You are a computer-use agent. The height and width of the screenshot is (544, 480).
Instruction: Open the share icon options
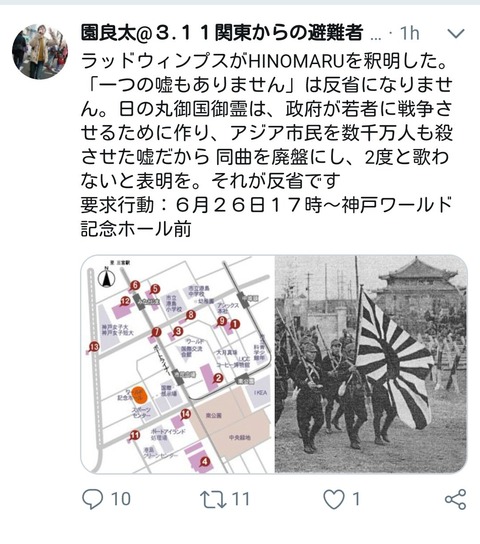point(455,499)
